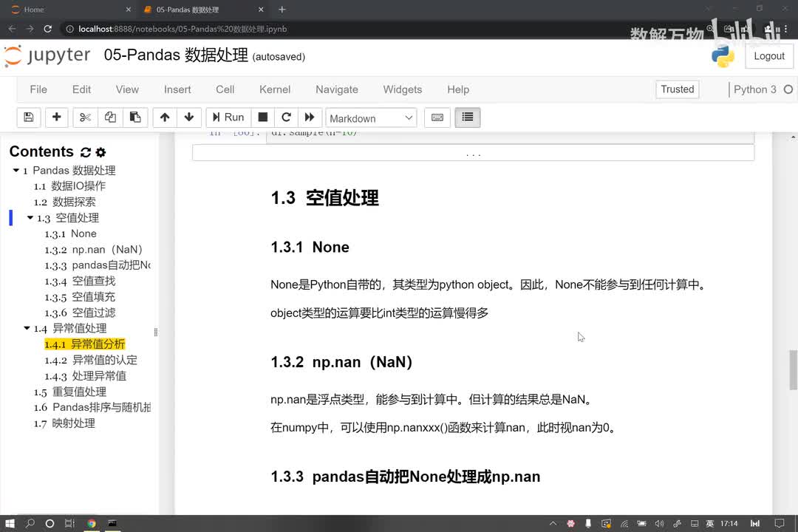Viewport: 798px width, 532px height.
Task: Open the Navigate menu
Action: (337, 89)
